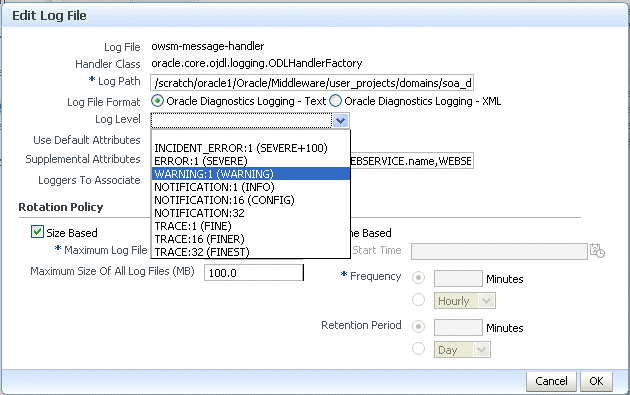Click the Retention Period Minutes input box
The height and width of the screenshot is (395, 630).
tap(458, 327)
